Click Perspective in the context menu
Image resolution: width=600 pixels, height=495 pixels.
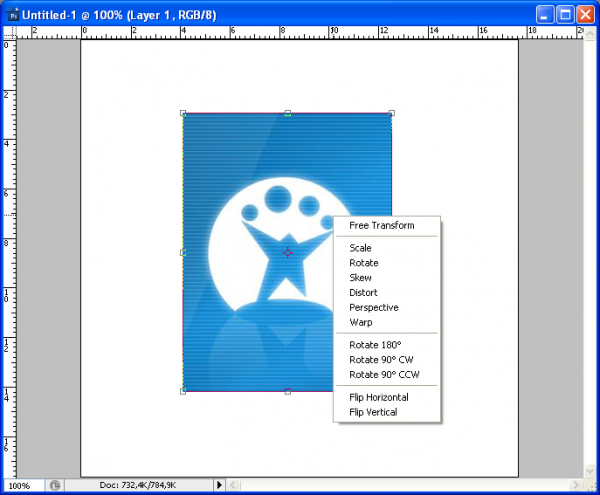click(x=373, y=308)
